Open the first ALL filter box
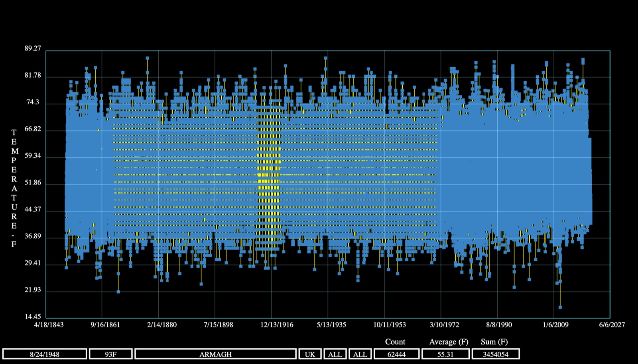 335,354
